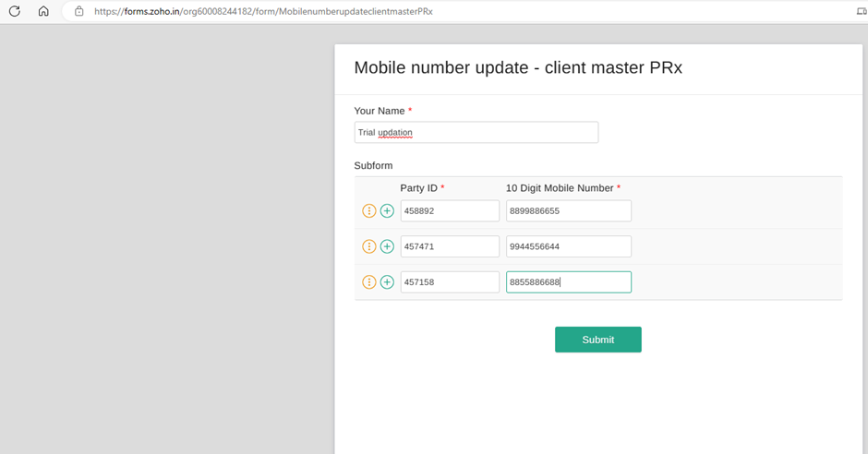Click the add row icon for Party 458892
Screen dimensions: 868x454
coord(387,211)
